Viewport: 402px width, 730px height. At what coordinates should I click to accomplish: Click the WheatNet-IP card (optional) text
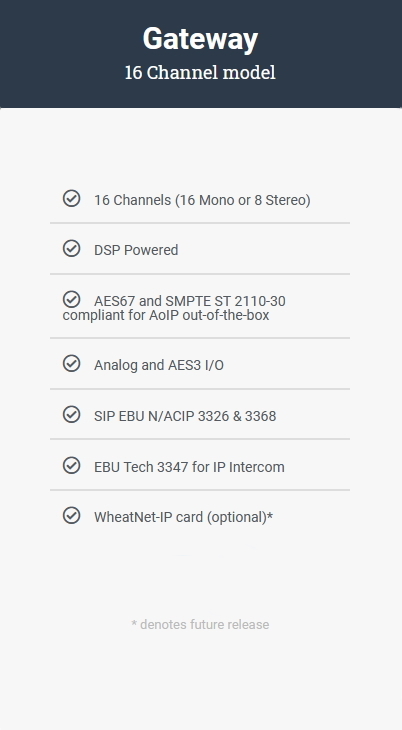coord(180,517)
